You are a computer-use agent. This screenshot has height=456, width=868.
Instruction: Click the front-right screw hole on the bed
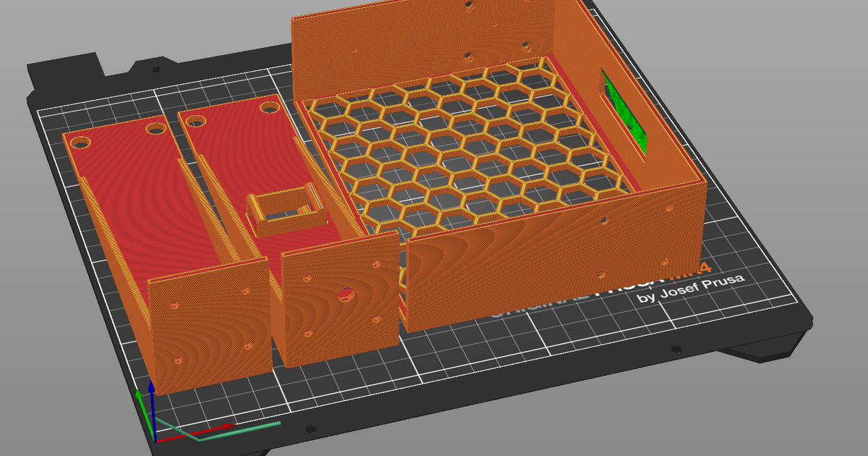[x=676, y=349]
